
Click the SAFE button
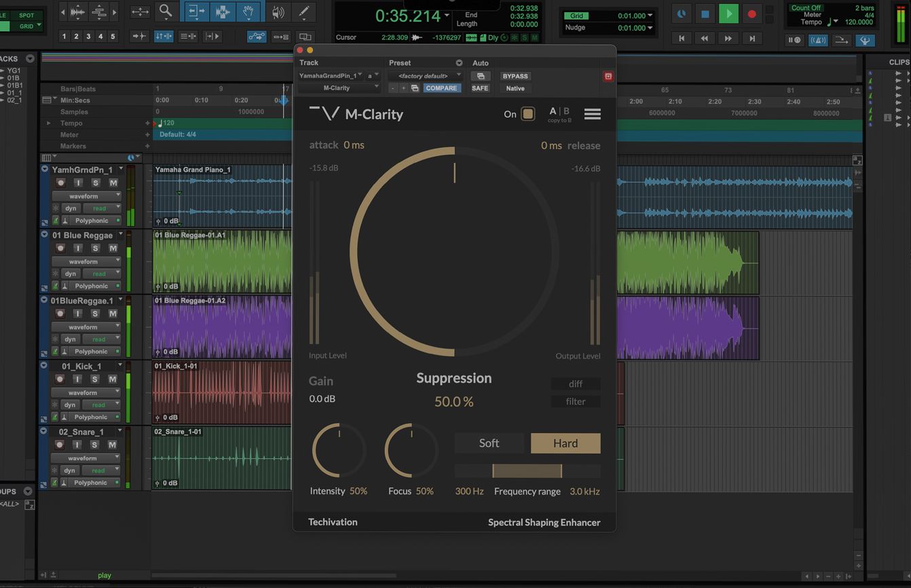480,88
